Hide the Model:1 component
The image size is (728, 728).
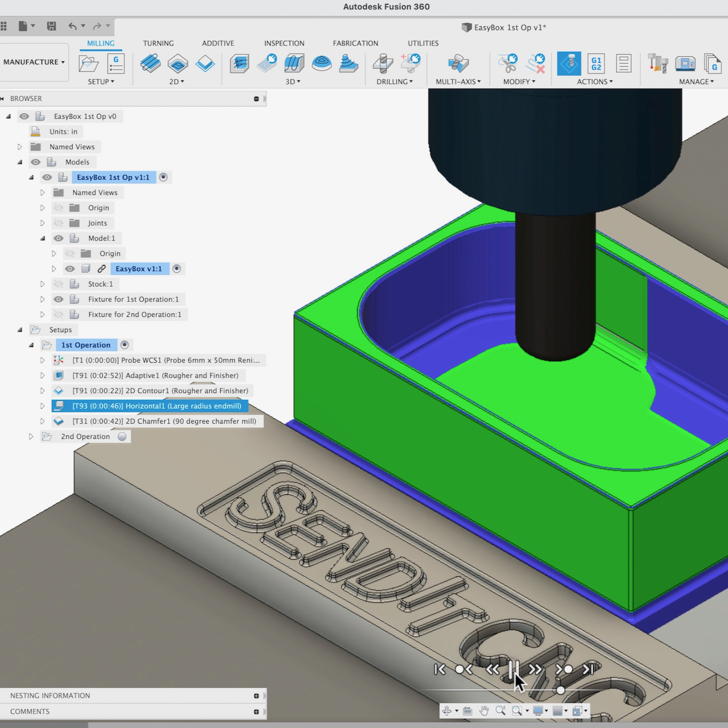(58, 238)
